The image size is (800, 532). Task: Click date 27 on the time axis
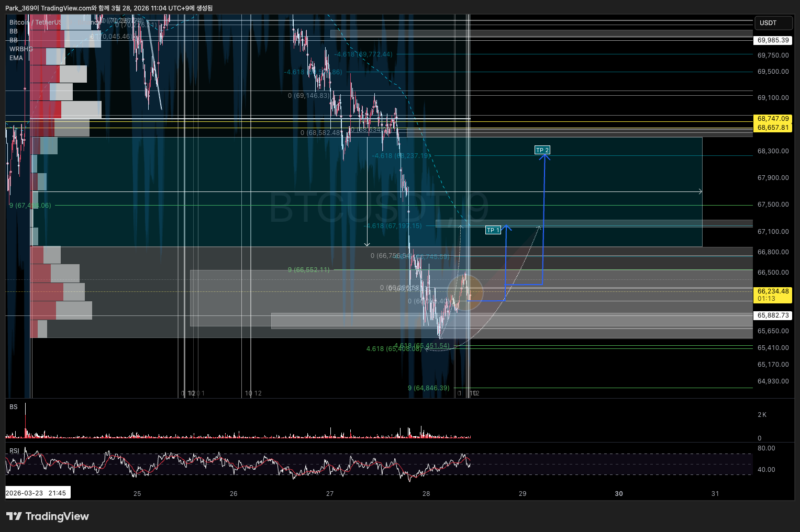(330, 493)
